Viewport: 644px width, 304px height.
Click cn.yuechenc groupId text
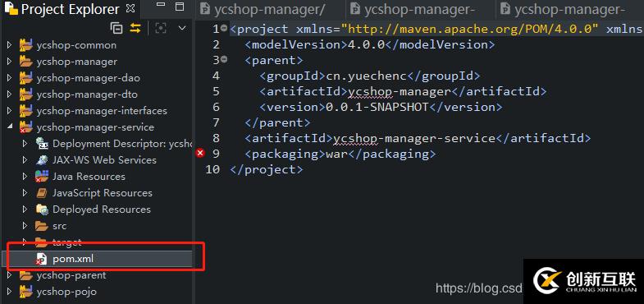(366, 76)
